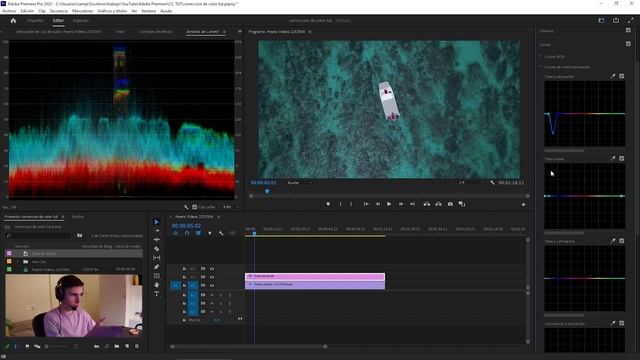Toggle snap magnet in timeline
Image resolution: width=640 pixels, height=360 pixels.
click(x=187, y=233)
